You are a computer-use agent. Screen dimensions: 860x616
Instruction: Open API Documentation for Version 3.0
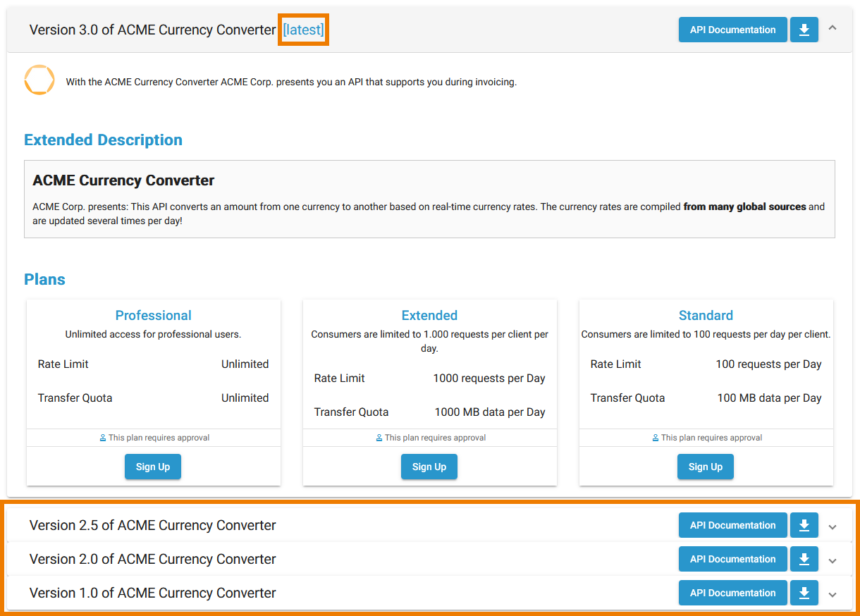pos(732,30)
